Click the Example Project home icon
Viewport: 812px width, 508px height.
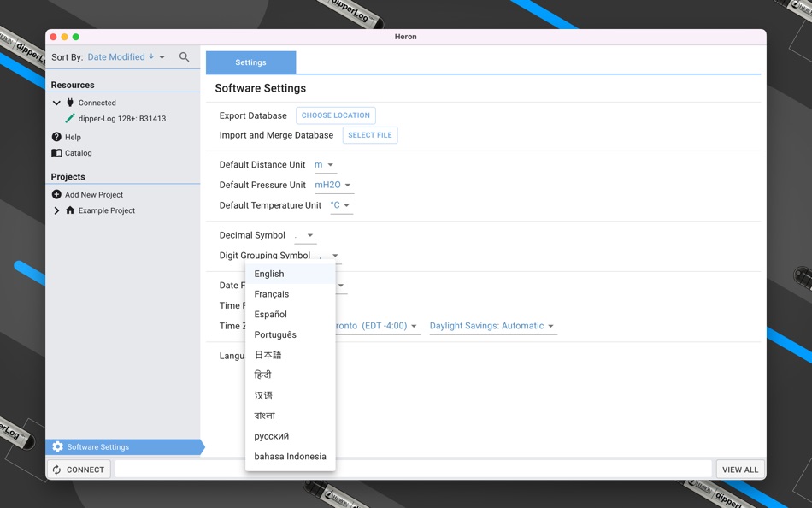click(70, 210)
